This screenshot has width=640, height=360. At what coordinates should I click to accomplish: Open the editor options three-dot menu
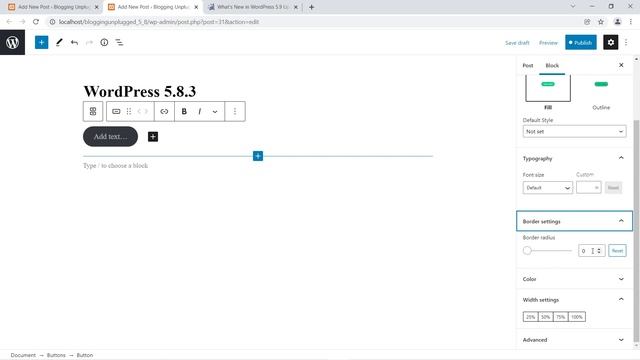click(626, 42)
